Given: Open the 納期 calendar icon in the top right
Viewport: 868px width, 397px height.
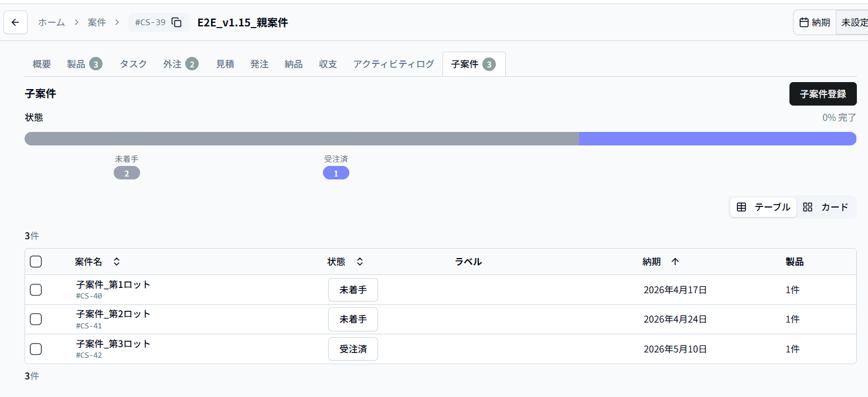Looking at the screenshot, I should [x=805, y=22].
